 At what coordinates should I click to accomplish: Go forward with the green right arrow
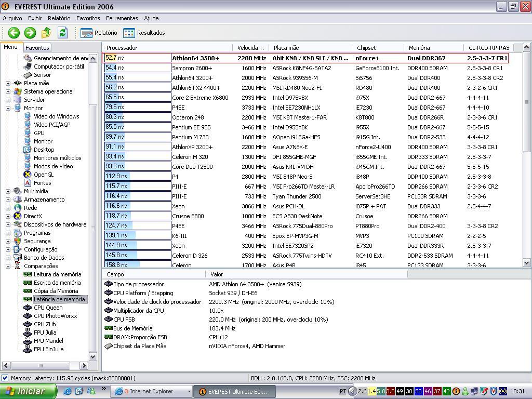click(30, 33)
